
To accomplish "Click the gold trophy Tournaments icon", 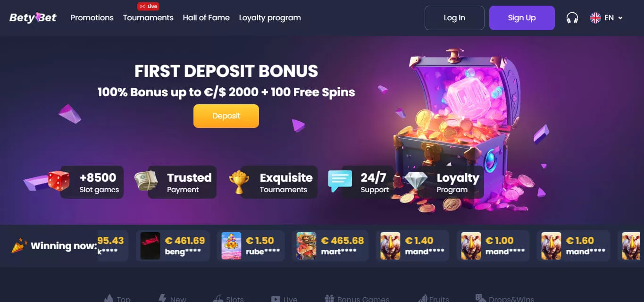I will coord(239,182).
